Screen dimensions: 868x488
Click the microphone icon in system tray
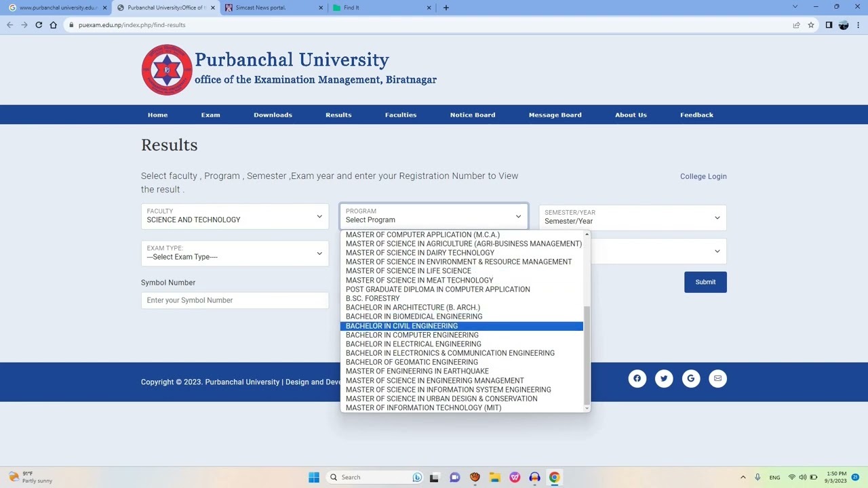(757, 477)
